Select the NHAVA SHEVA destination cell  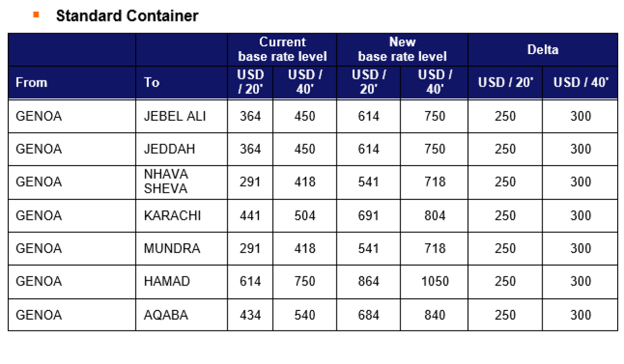tap(181, 182)
